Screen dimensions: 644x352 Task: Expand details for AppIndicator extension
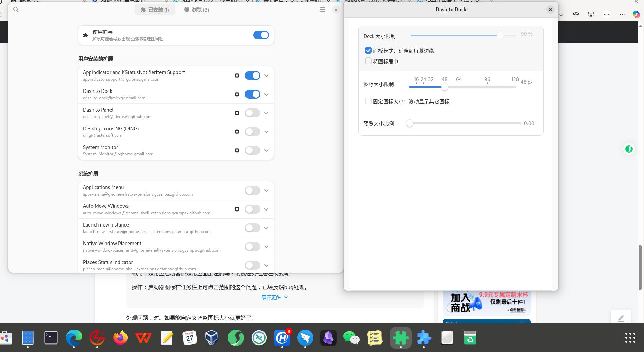266,76
